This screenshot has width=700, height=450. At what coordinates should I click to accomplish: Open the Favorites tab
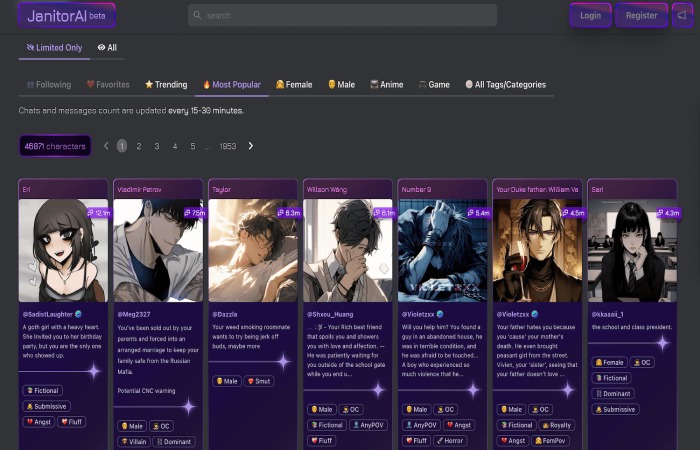(108, 84)
